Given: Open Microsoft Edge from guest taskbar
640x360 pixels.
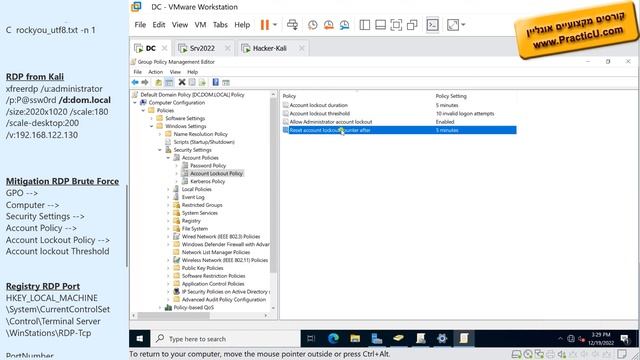Looking at the screenshot, I should point(333,339).
